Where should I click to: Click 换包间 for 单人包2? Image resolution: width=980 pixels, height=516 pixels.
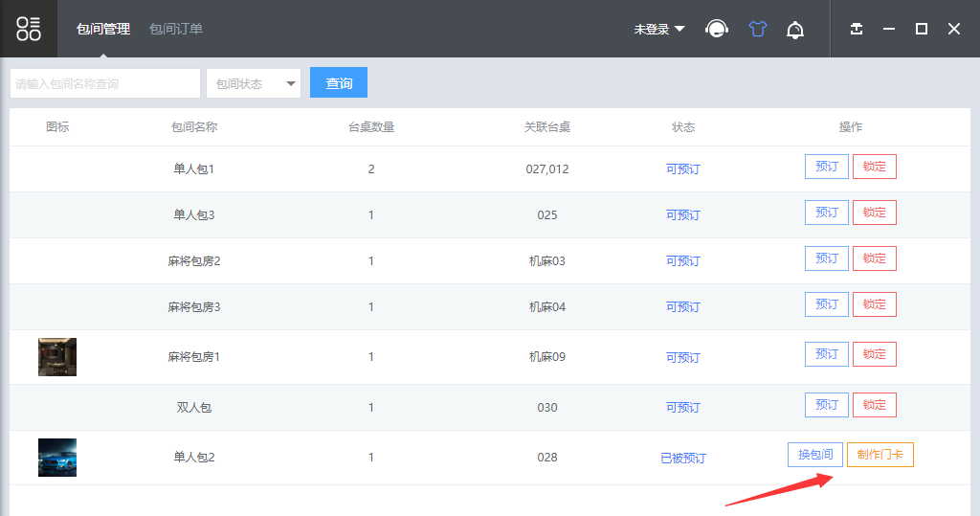tap(815, 455)
